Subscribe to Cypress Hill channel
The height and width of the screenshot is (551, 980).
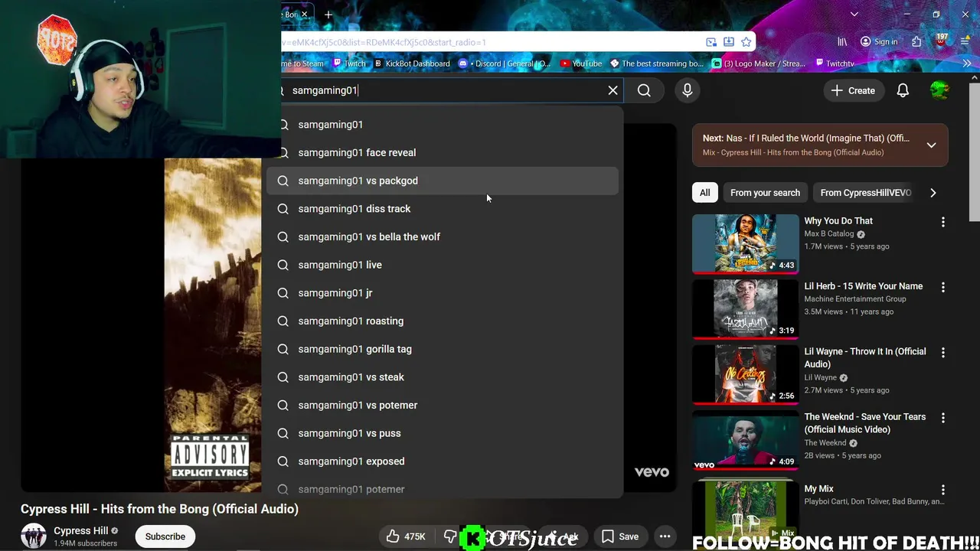coord(165,536)
